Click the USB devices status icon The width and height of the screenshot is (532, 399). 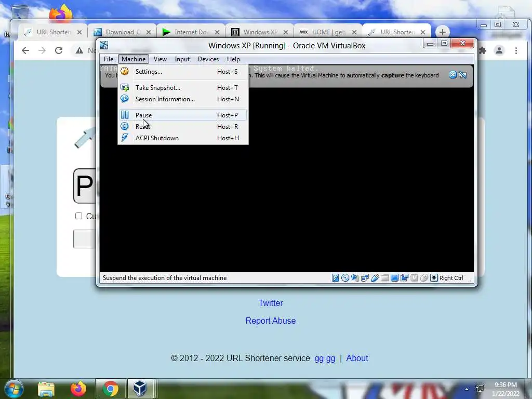(375, 278)
